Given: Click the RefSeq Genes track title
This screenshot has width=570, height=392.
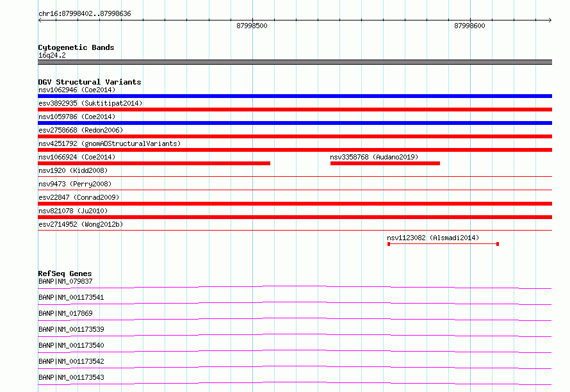Looking at the screenshot, I should click(65, 274).
